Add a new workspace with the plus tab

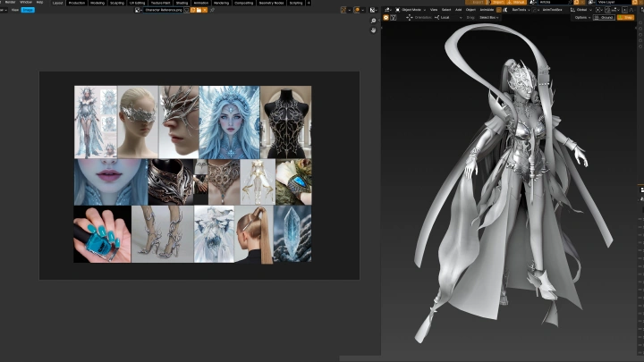(x=309, y=3)
